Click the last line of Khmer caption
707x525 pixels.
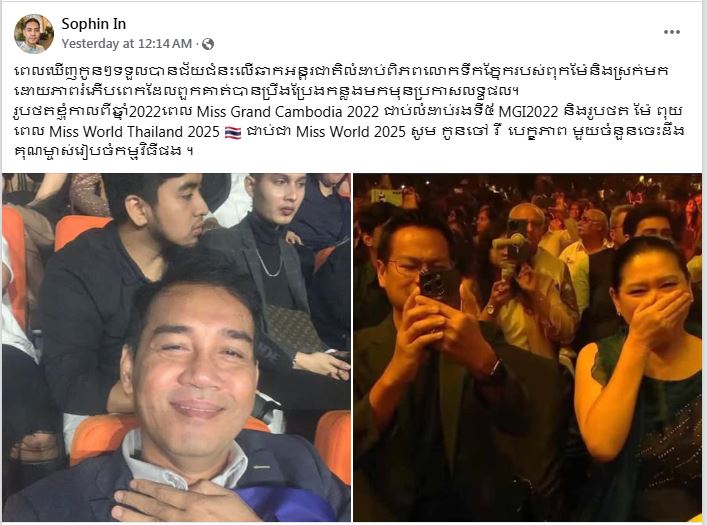click(x=104, y=152)
